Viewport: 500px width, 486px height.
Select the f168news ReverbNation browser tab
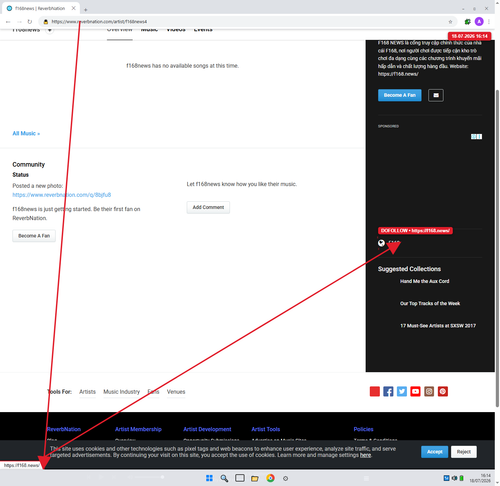point(40,8)
